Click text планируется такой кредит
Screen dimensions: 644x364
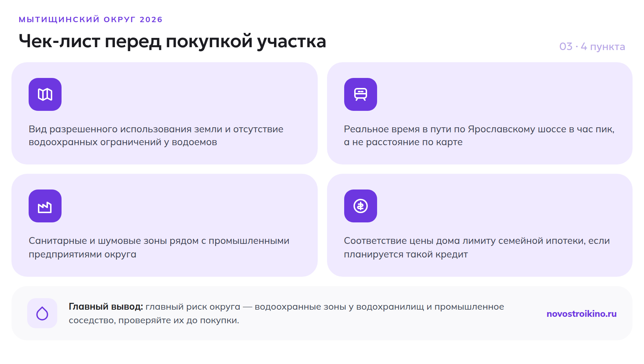click(406, 254)
